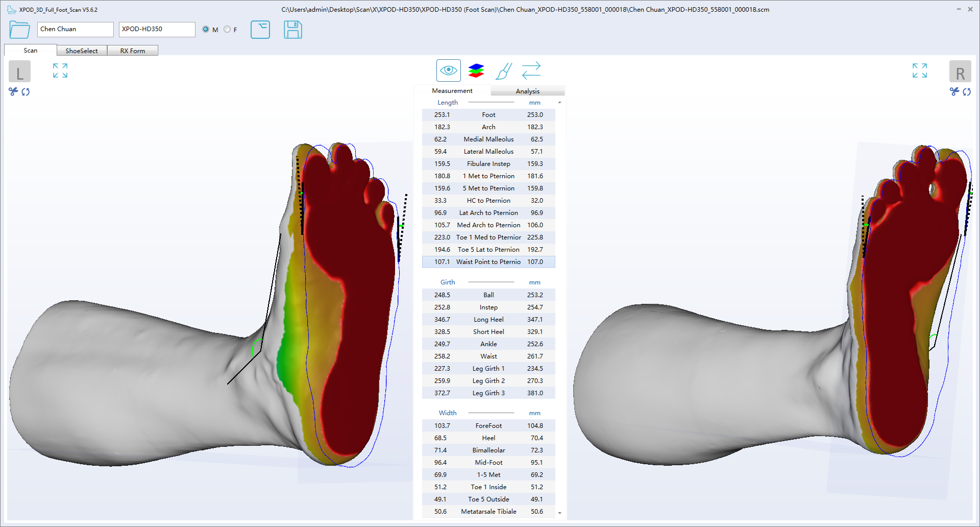
Task: Click the save floppy disk icon
Action: (292, 30)
